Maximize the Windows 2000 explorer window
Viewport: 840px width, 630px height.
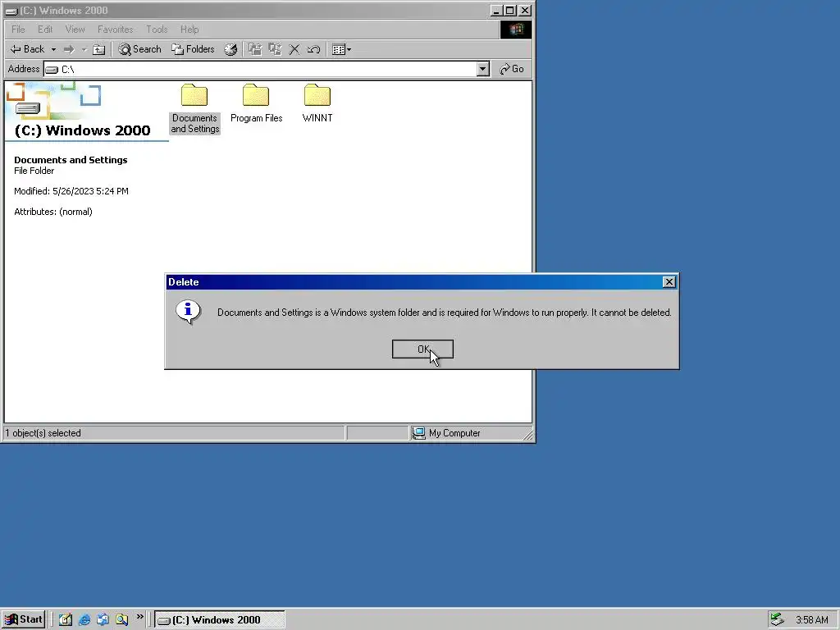pyautogui.click(x=510, y=10)
